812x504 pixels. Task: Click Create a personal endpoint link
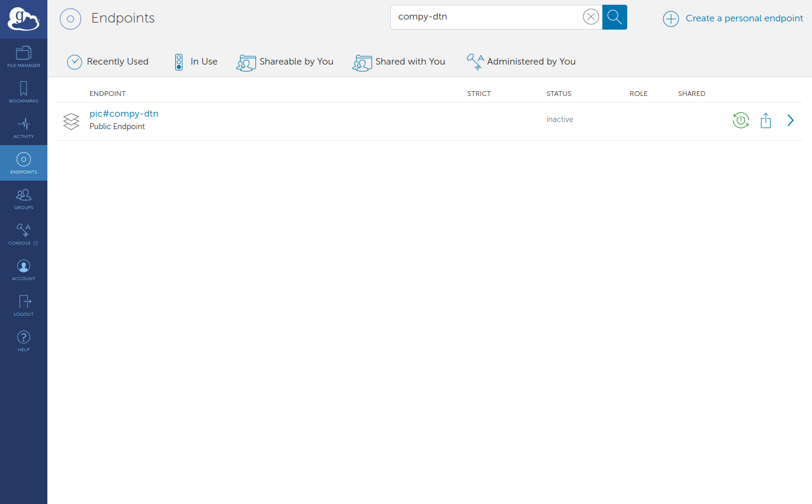(744, 18)
